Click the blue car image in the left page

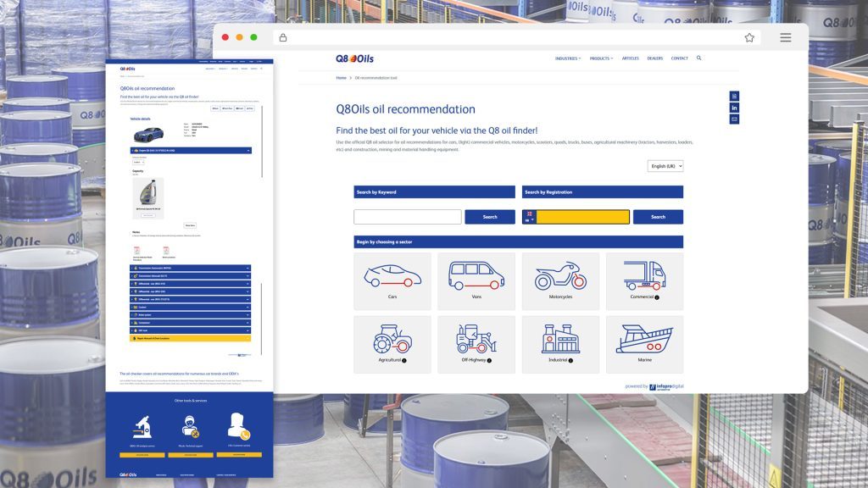click(148, 134)
